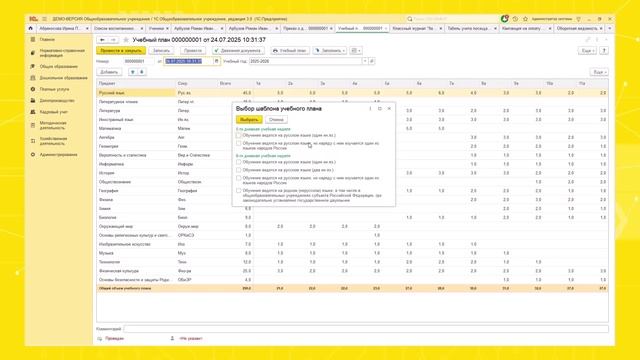Click the Записать button
This screenshot has width=640, height=360.
[161, 51]
